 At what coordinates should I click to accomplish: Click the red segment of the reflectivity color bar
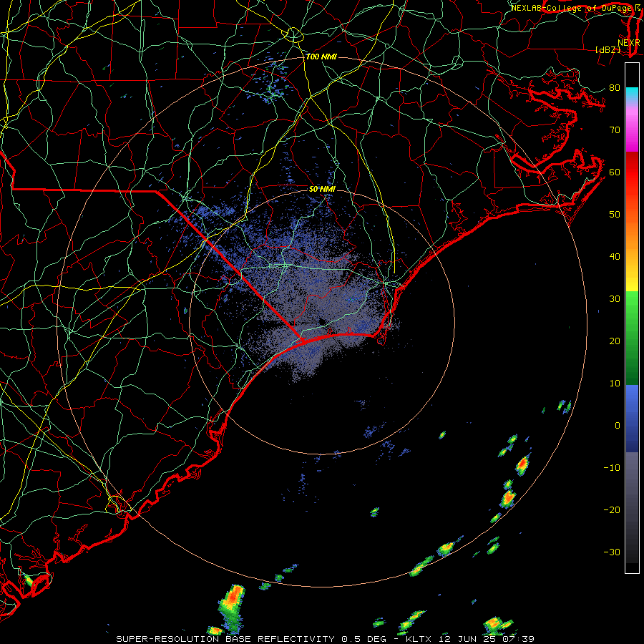pos(632,172)
